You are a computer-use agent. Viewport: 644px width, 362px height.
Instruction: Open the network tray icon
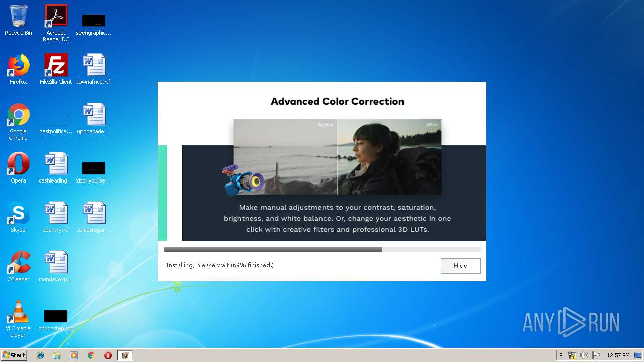(x=572, y=355)
